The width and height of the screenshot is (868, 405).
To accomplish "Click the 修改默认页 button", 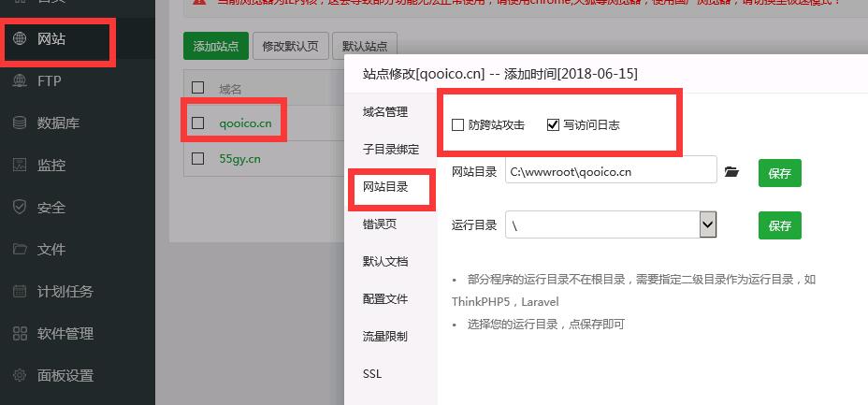I will click(x=291, y=46).
